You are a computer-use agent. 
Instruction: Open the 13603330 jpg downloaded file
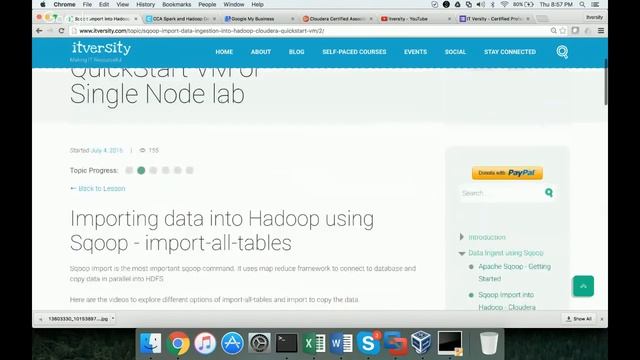tap(78, 319)
